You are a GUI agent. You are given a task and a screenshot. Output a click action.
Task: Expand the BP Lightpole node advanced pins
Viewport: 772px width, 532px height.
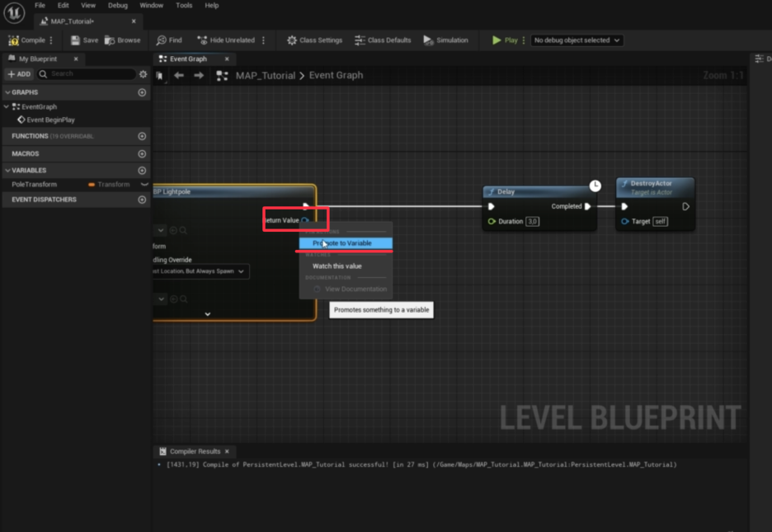click(x=207, y=314)
